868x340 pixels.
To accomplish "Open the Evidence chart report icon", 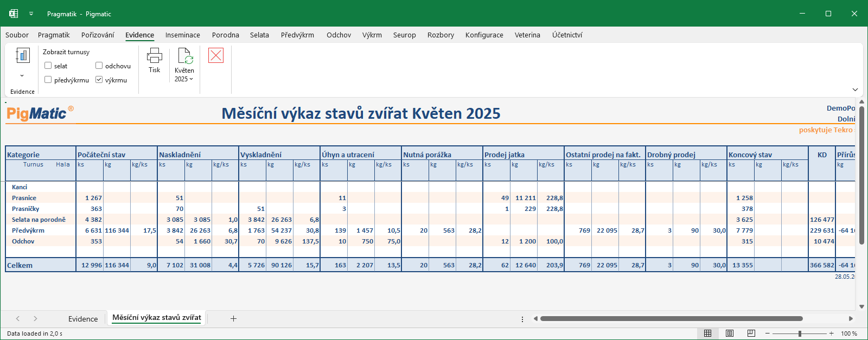I will [22, 56].
